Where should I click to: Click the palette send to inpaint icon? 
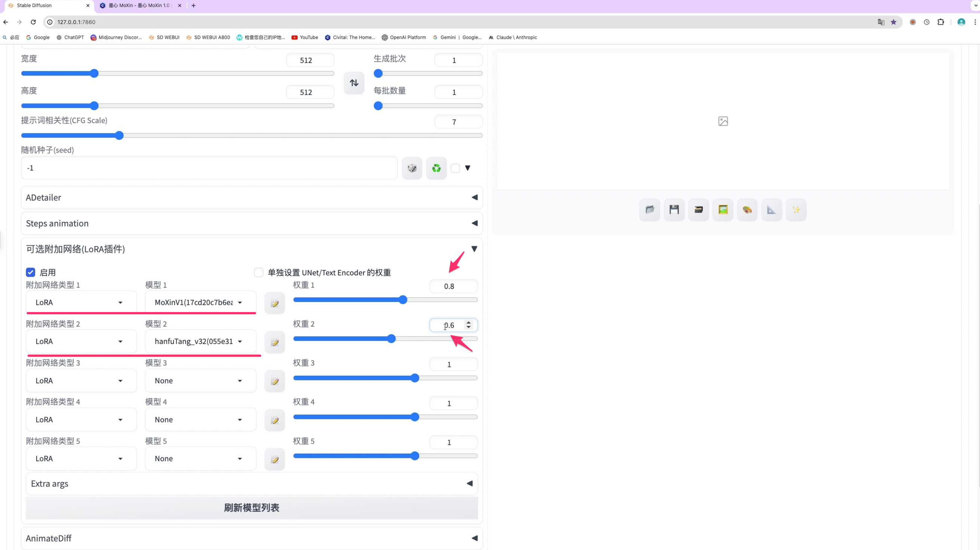[747, 210]
